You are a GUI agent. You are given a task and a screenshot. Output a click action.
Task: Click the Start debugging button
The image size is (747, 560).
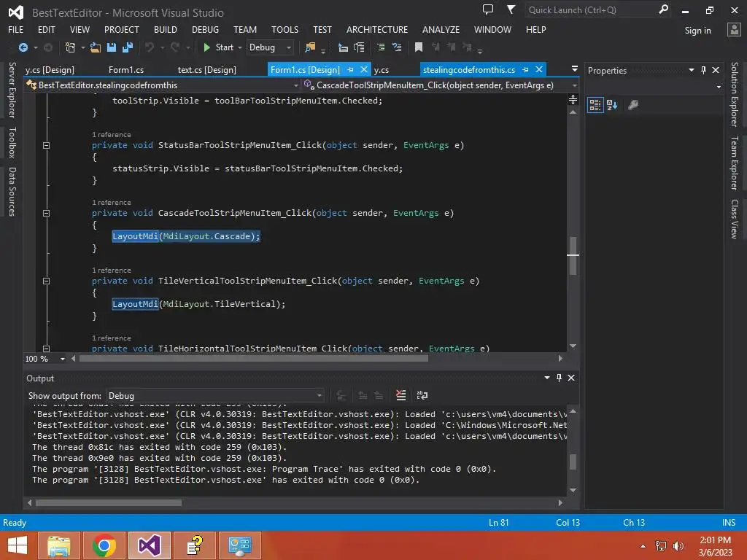point(219,47)
